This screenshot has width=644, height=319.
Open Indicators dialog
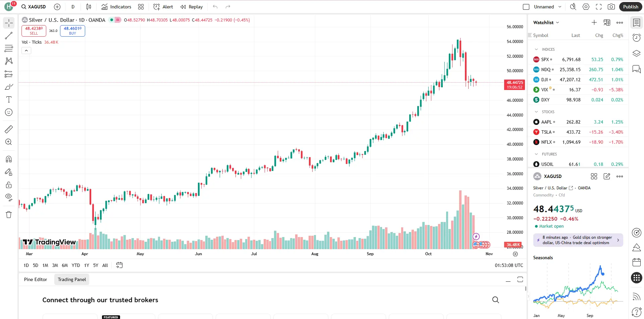point(116,7)
